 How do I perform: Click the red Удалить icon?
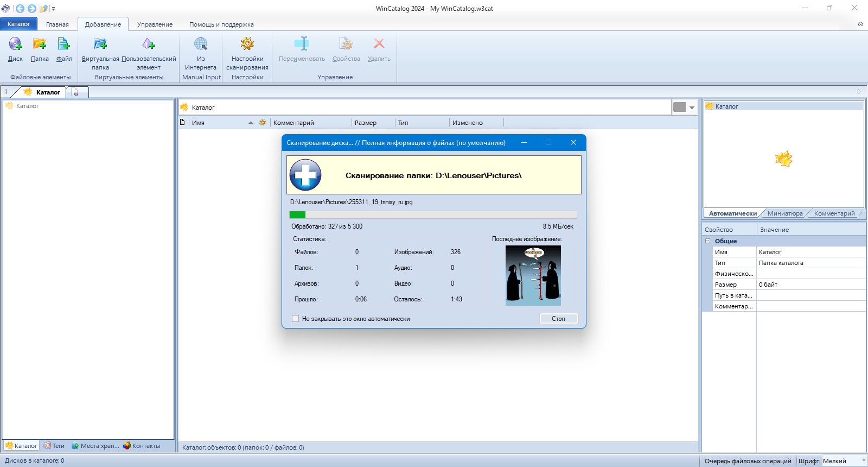tap(379, 44)
